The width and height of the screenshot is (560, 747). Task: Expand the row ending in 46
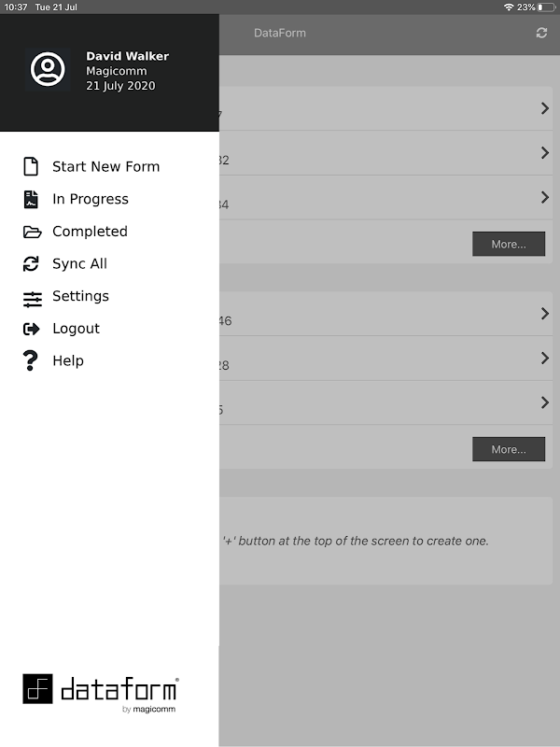(544, 314)
